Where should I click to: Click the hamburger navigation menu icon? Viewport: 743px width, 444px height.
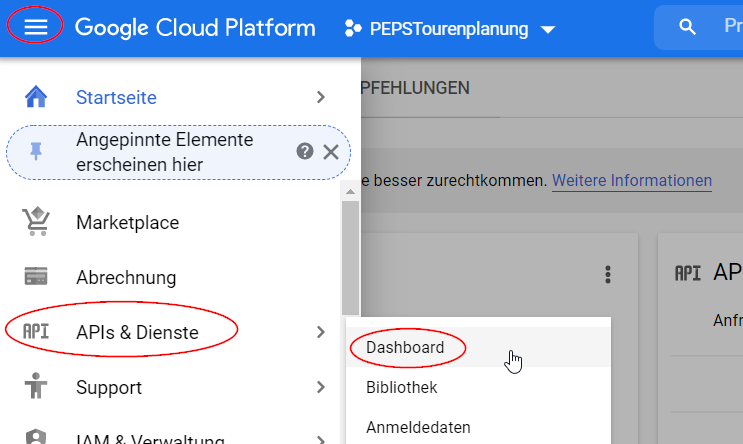(x=36, y=28)
